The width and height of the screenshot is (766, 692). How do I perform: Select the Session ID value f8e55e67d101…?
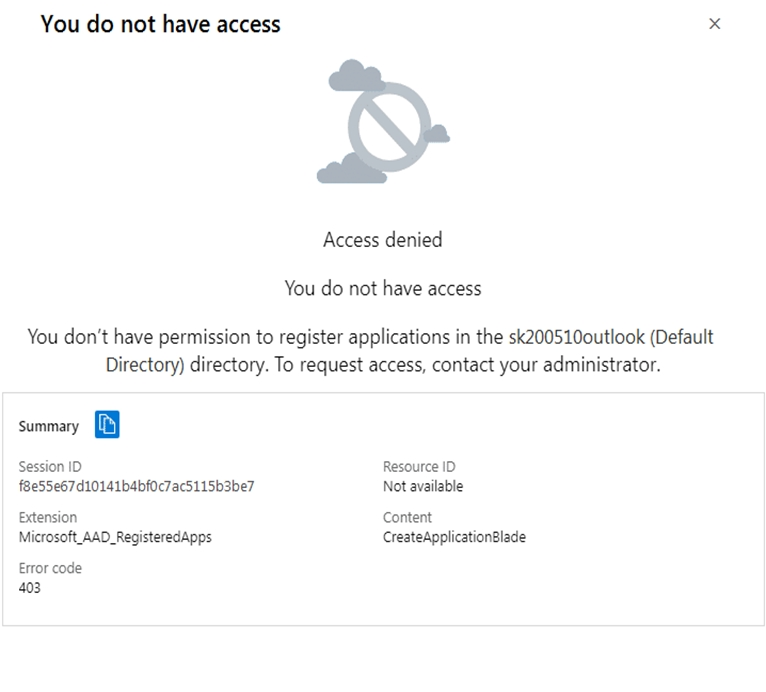[136, 487]
